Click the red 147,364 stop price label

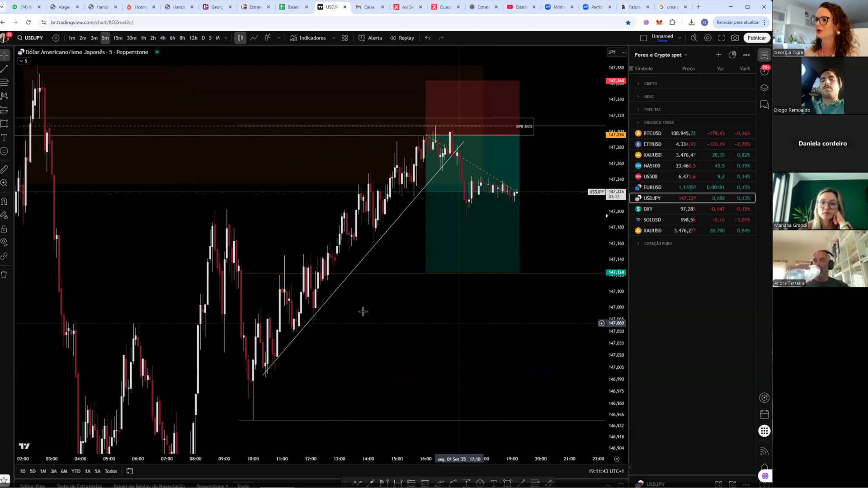coord(616,81)
